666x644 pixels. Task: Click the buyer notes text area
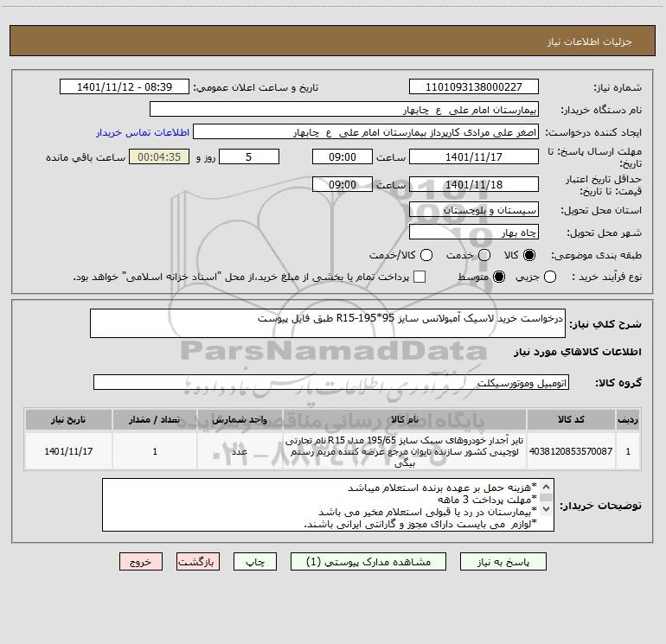point(328,505)
